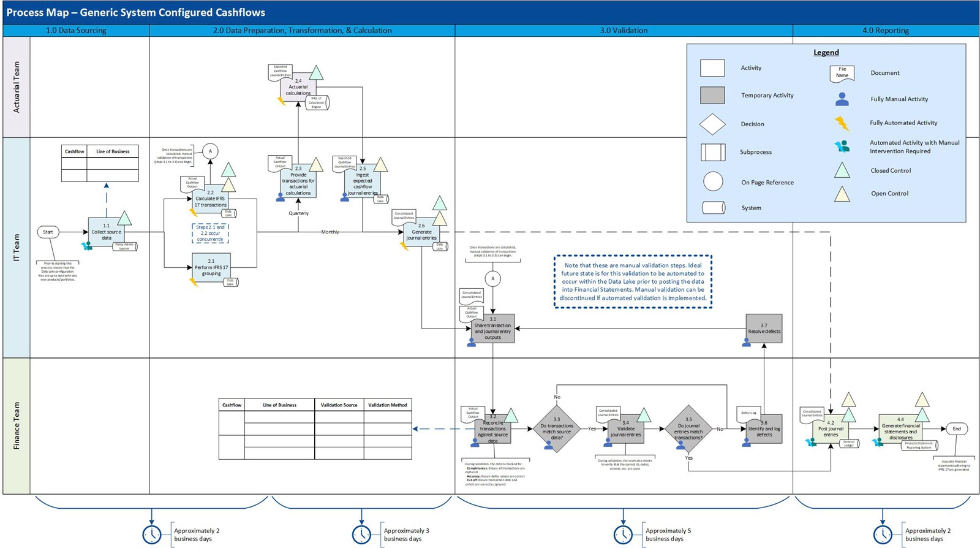Select the 4.4 Generate financial statements activity
The height and width of the screenshot is (548, 980).
[x=900, y=428]
